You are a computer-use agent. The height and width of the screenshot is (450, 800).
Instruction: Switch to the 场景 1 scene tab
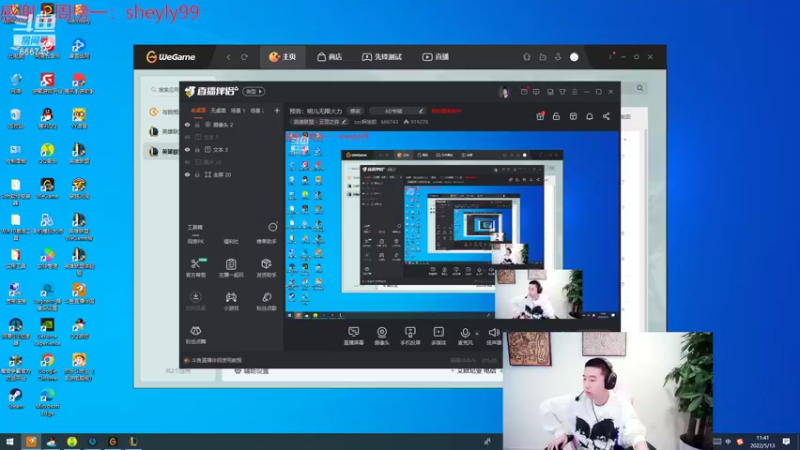238,110
